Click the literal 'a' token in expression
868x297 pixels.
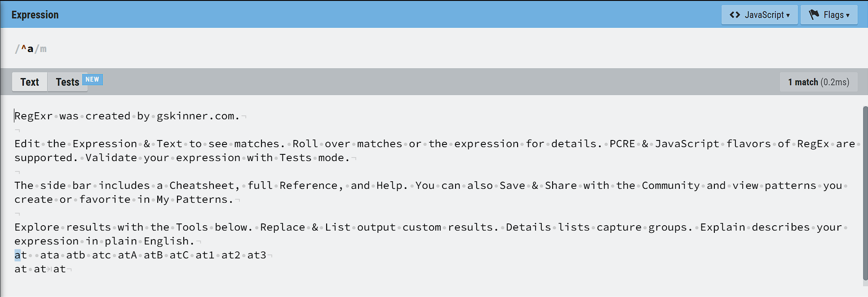pos(30,49)
